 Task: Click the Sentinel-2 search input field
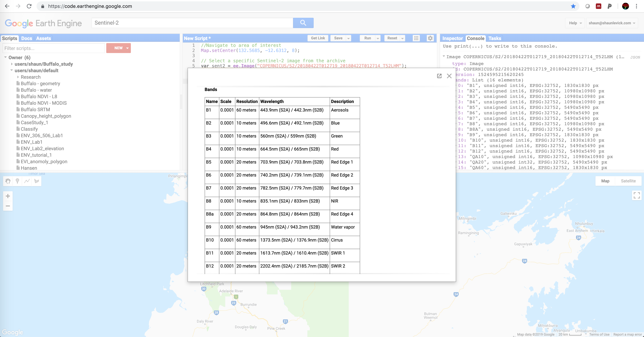(193, 23)
